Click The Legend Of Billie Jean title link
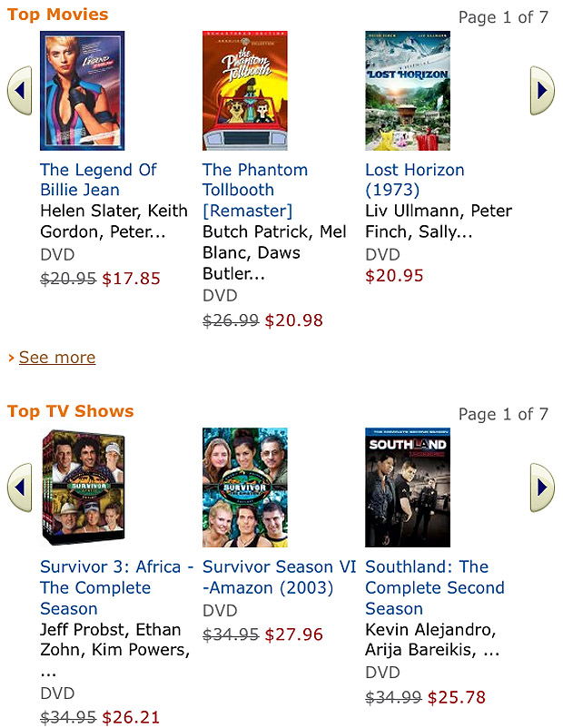563x728 pixels. coord(98,180)
